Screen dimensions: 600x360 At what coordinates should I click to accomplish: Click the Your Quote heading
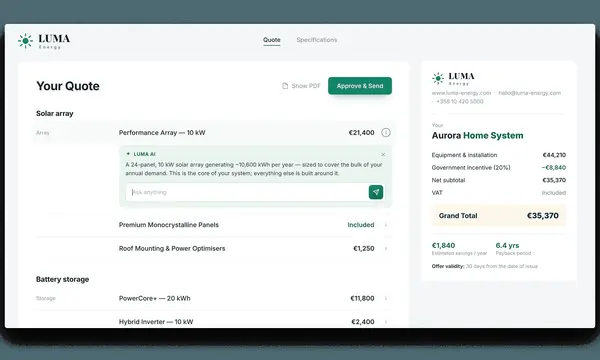68,86
